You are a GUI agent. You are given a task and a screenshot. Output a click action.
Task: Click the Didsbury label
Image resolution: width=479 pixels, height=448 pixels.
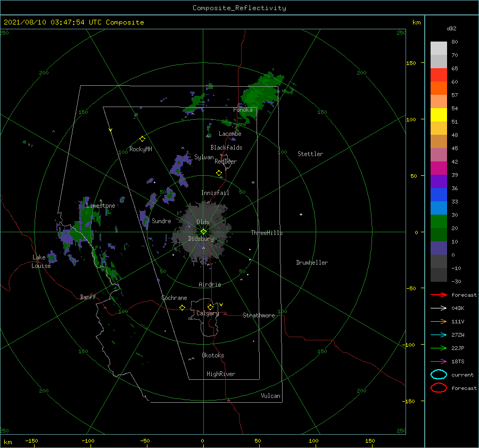click(x=201, y=239)
